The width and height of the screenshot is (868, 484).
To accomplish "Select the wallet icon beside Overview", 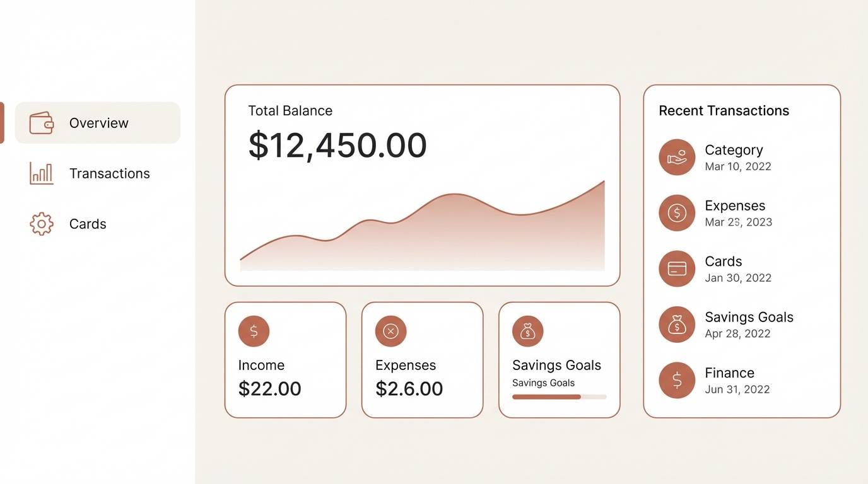I will [41, 123].
